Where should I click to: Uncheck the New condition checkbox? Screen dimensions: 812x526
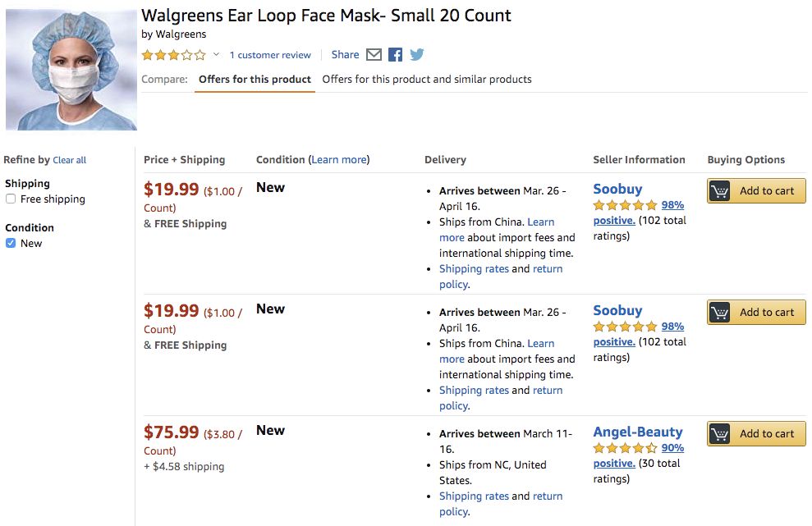tap(11, 243)
